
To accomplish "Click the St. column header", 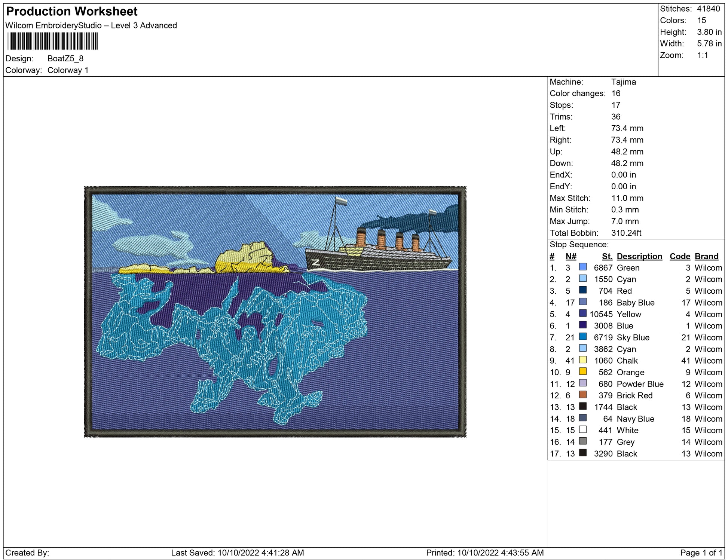I will 607,256.
